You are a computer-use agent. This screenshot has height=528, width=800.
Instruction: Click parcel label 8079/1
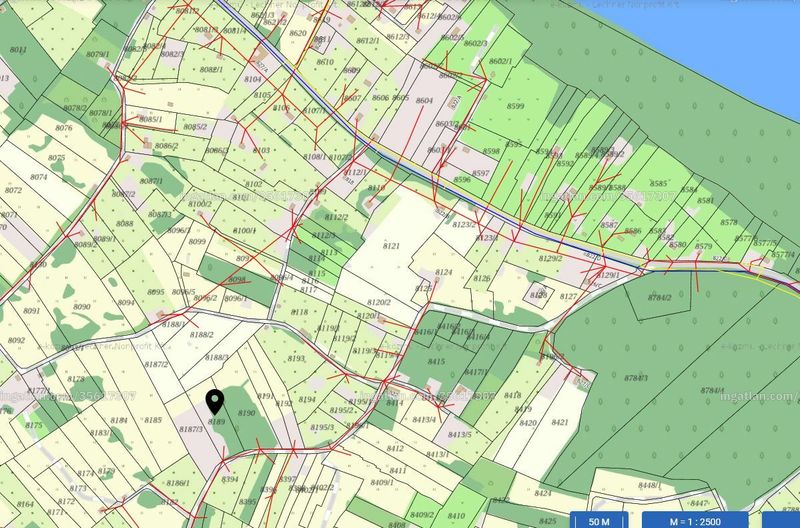tap(97, 54)
